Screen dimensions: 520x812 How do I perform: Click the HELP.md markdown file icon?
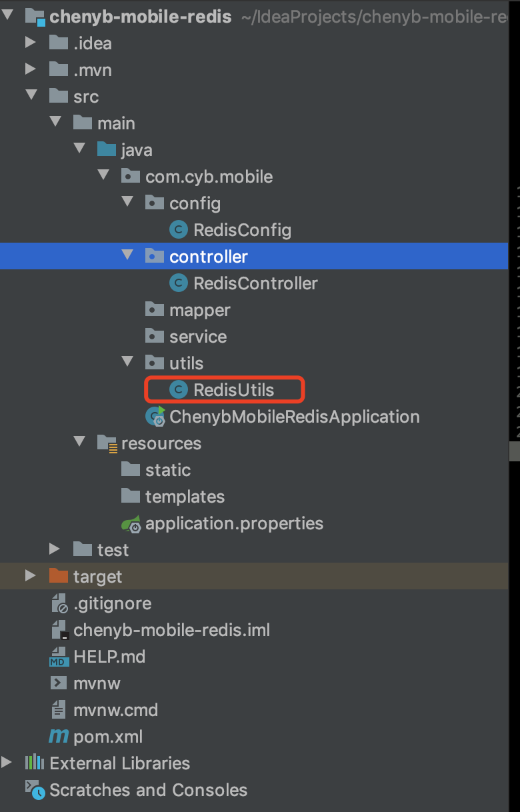tap(59, 657)
